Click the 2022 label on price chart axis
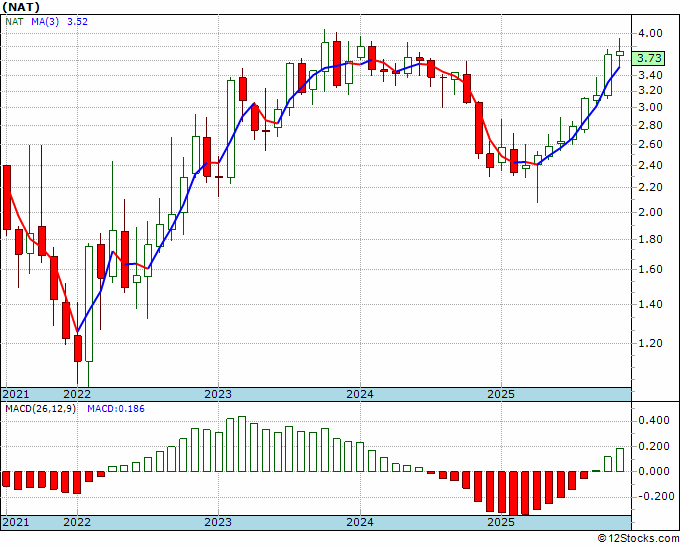 tap(77, 394)
